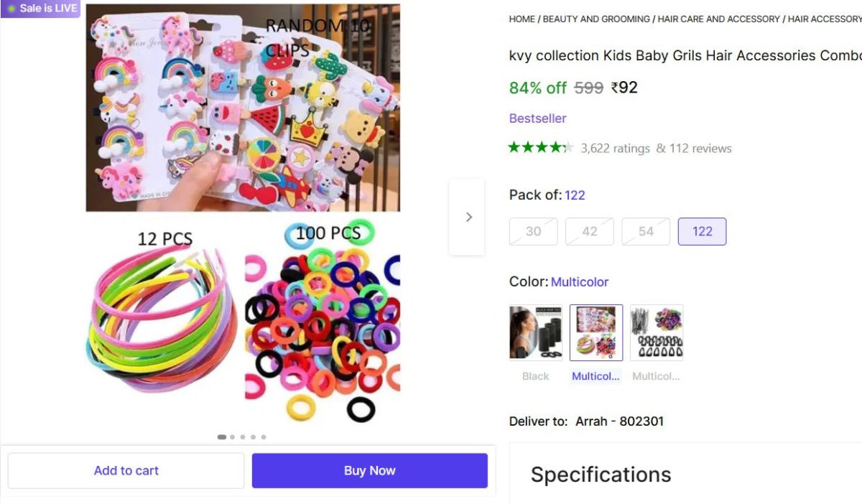Viewport: 862px width, 504px height.
Task: Click the star rating icons
Action: [540, 148]
